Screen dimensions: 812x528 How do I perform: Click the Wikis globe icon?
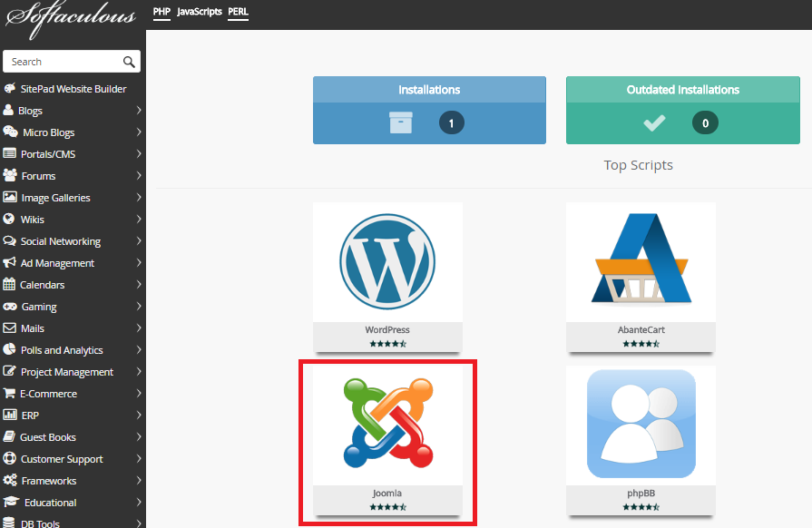pyautogui.click(x=9, y=219)
